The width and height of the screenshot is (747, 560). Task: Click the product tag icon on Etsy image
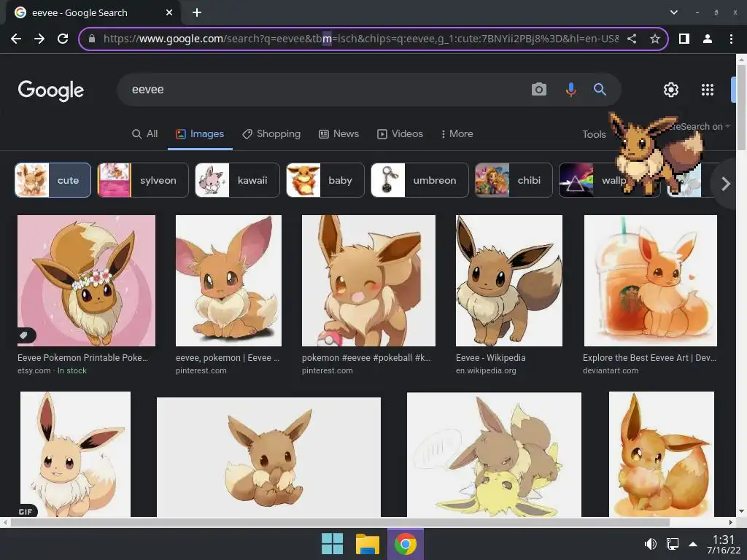click(23, 335)
